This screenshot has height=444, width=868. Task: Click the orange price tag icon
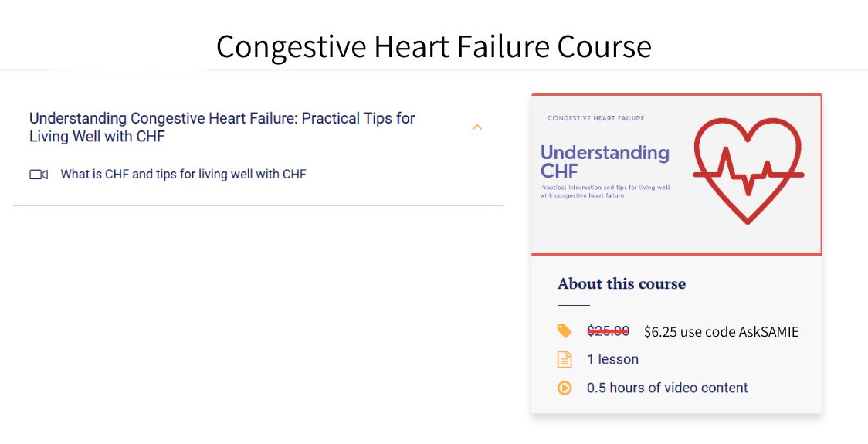pos(565,330)
